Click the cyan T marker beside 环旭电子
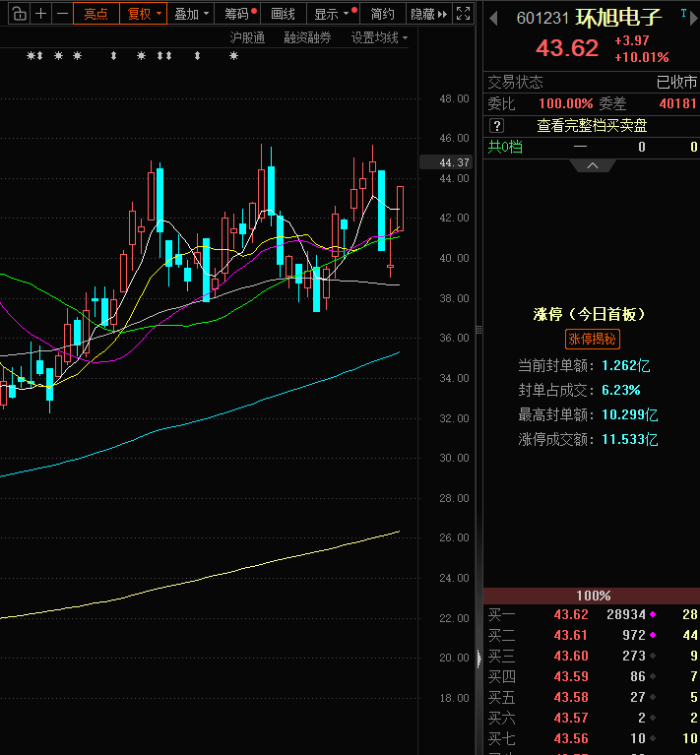700x755 pixels. pos(683,14)
